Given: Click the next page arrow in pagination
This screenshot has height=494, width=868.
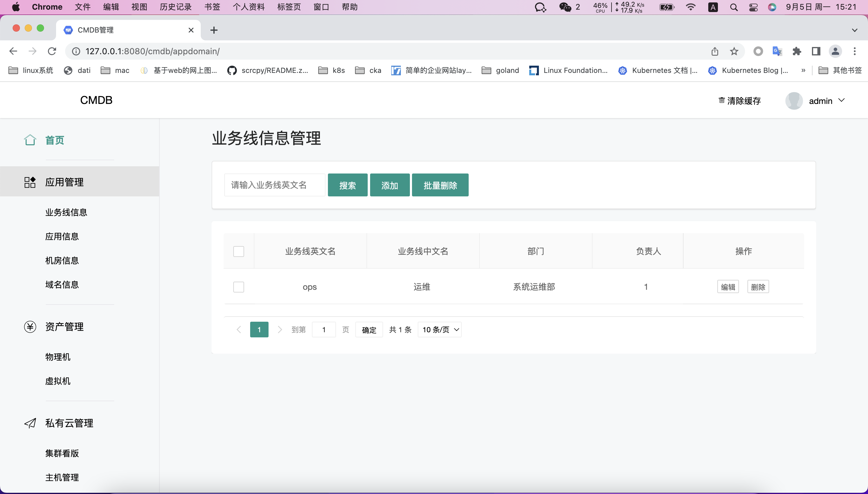Looking at the screenshot, I should tap(280, 330).
